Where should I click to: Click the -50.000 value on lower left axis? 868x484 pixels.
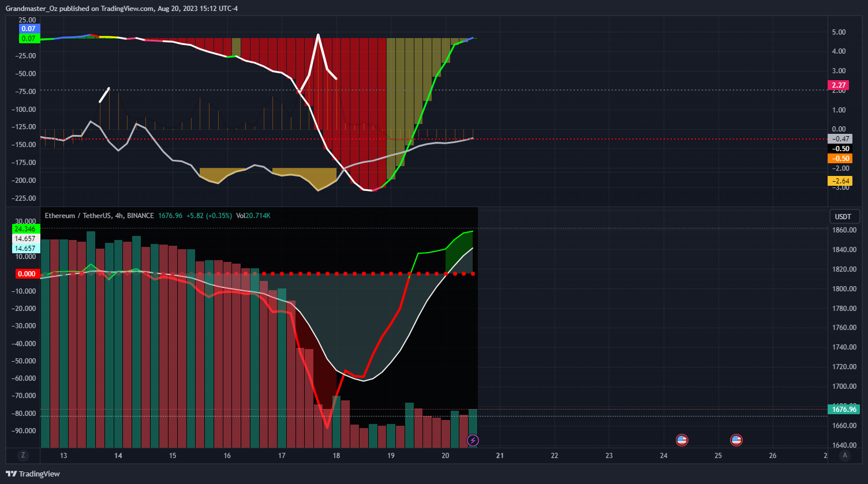(25, 361)
